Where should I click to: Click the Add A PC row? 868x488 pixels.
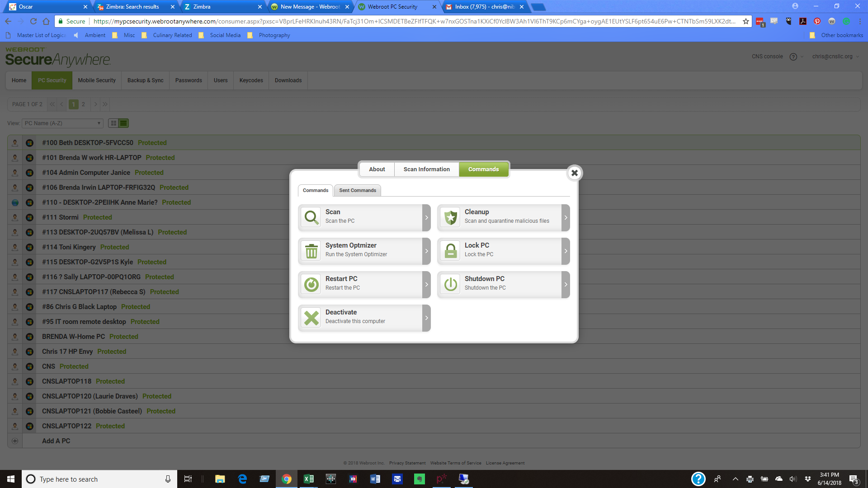click(434, 441)
